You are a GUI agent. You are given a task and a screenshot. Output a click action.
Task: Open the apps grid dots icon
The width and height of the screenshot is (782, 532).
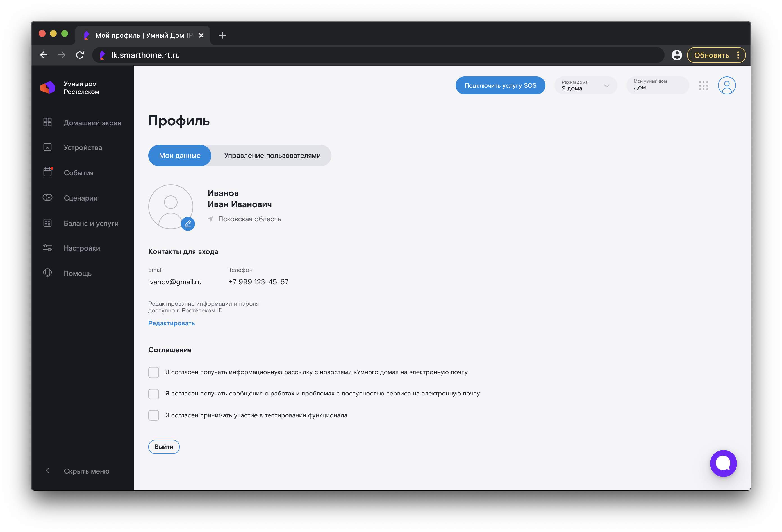click(x=703, y=85)
